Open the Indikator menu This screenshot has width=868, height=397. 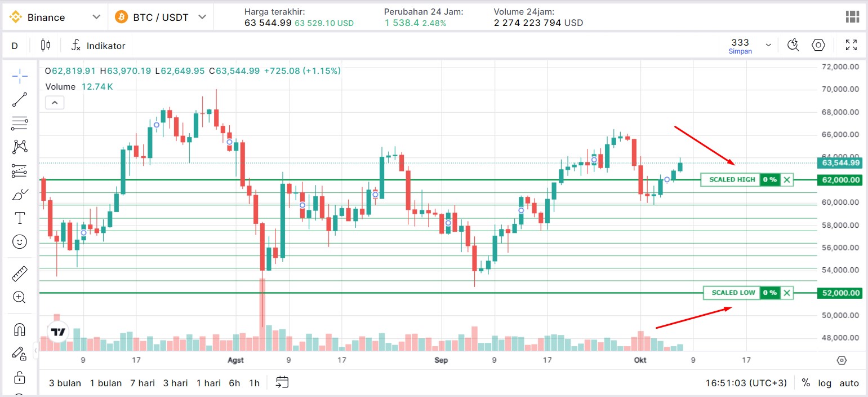click(x=99, y=46)
